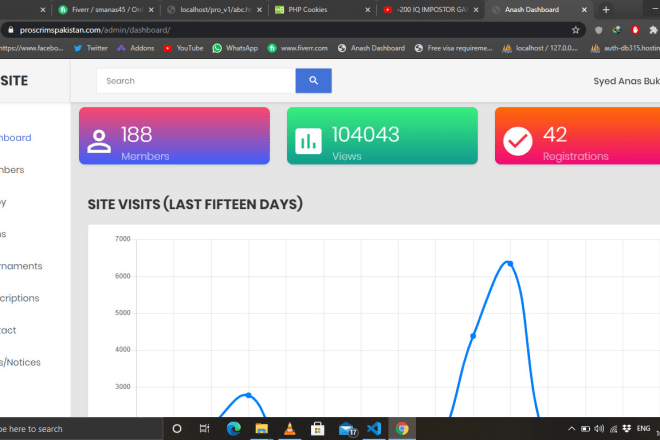The image size is (660, 440).
Task: Open Task View from the taskbar
Action: [x=205, y=429]
